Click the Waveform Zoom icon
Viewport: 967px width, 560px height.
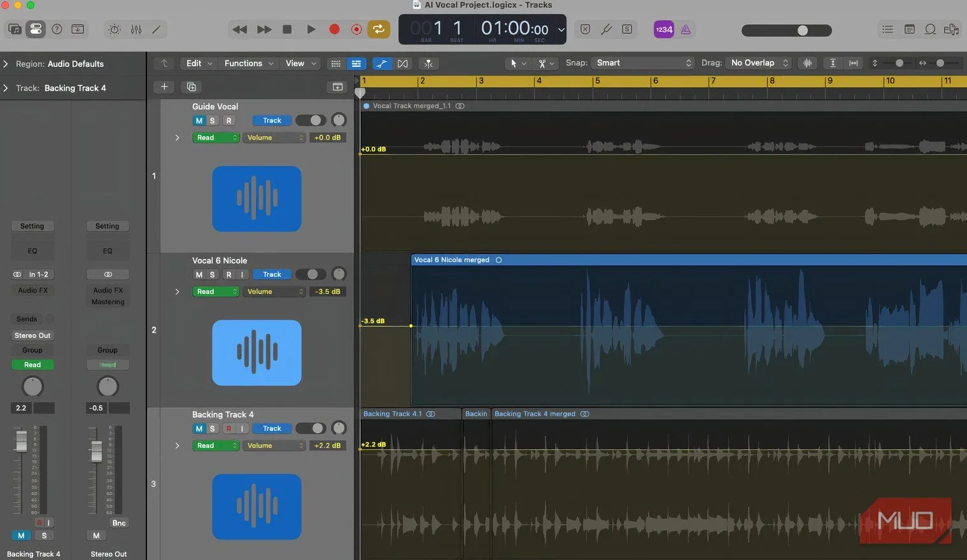(x=807, y=62)
